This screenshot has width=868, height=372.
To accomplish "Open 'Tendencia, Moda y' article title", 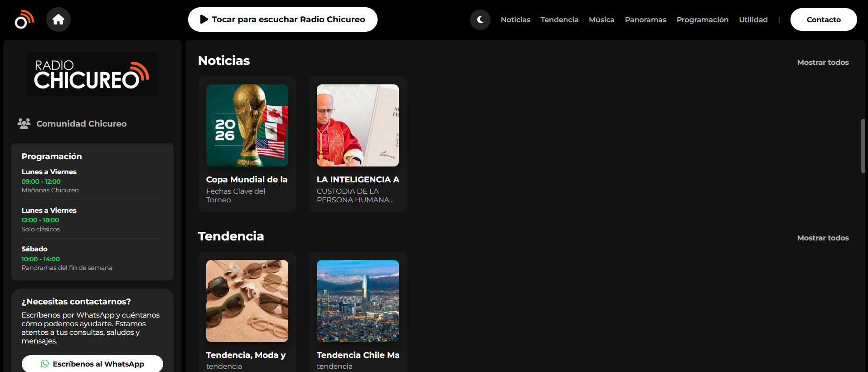I will pyautogui.click(x=246, y=355).
